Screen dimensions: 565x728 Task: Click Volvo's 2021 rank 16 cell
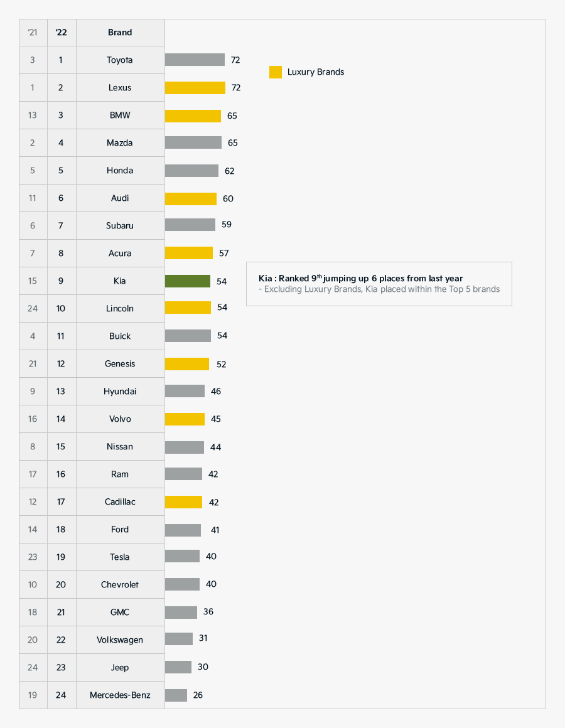coord(33,419)
